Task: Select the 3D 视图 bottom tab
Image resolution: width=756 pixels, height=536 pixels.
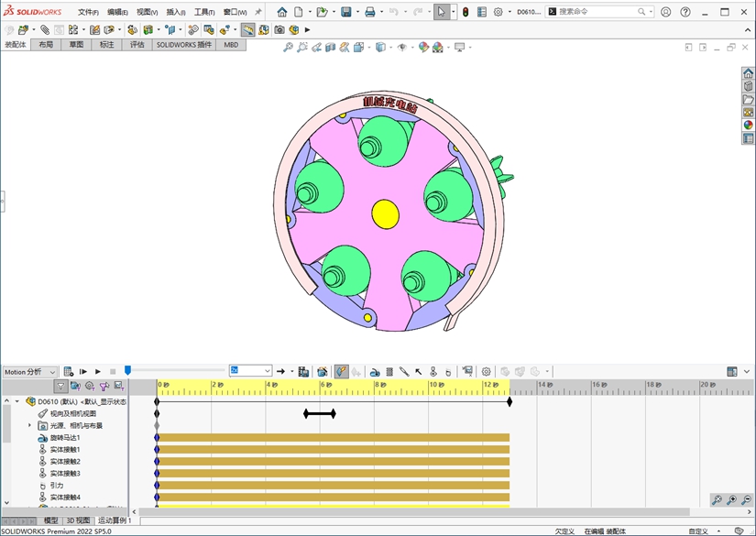Action: click(x=79, y=520)
